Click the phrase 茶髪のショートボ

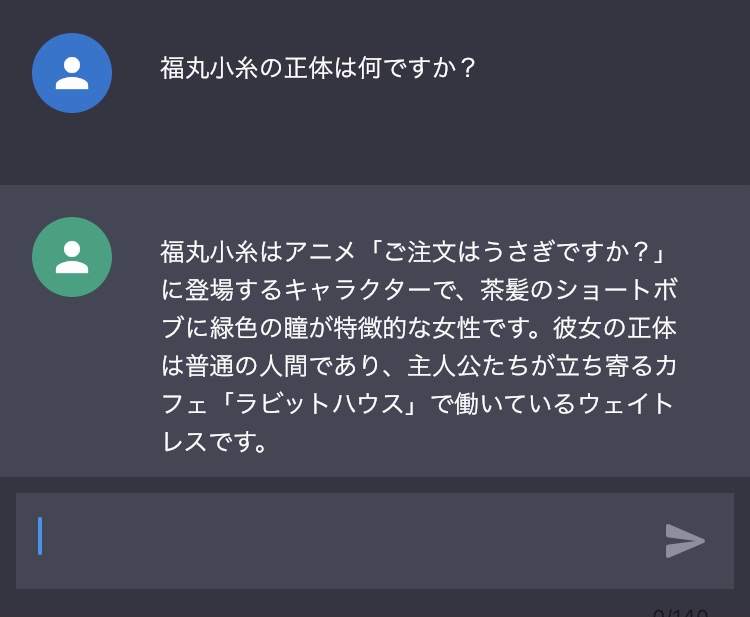pyautogui.click(x=579, y=290)
